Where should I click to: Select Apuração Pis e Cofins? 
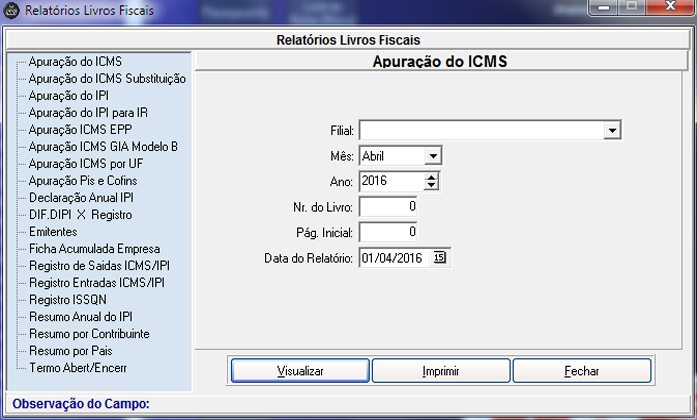coord(83,180)
